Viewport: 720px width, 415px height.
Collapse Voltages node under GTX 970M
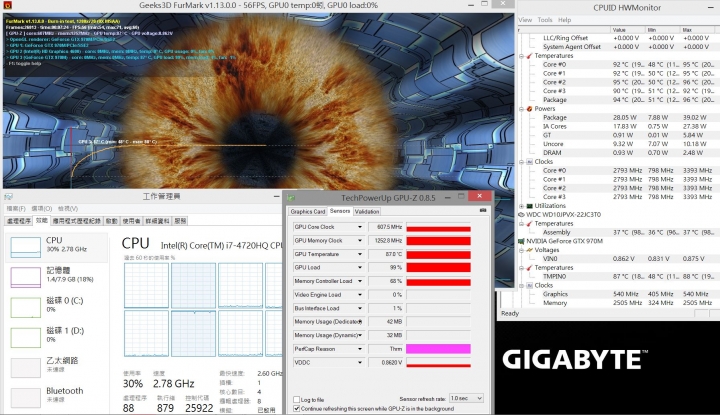522,250
